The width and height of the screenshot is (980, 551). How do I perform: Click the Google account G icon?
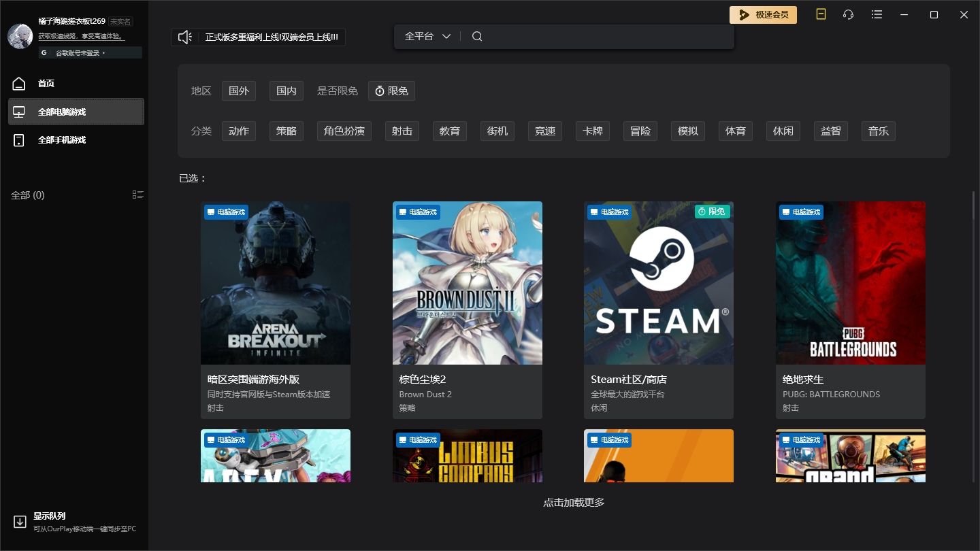pos(44,52)
